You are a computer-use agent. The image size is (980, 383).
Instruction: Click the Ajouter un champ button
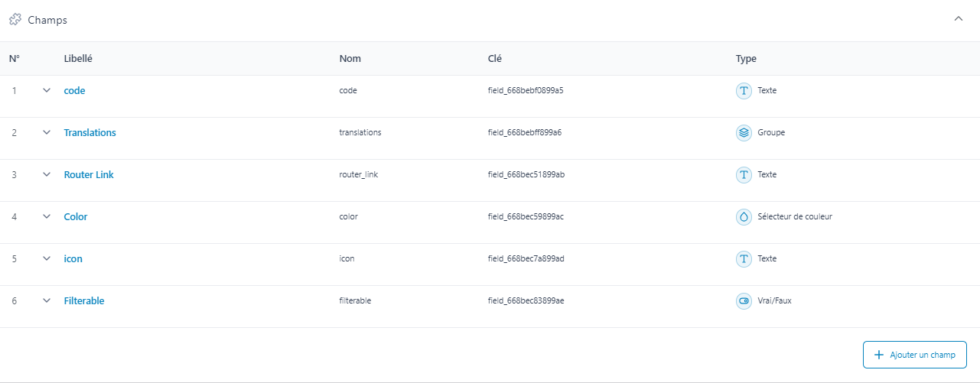pyautogui.click(x=914, y=355)
